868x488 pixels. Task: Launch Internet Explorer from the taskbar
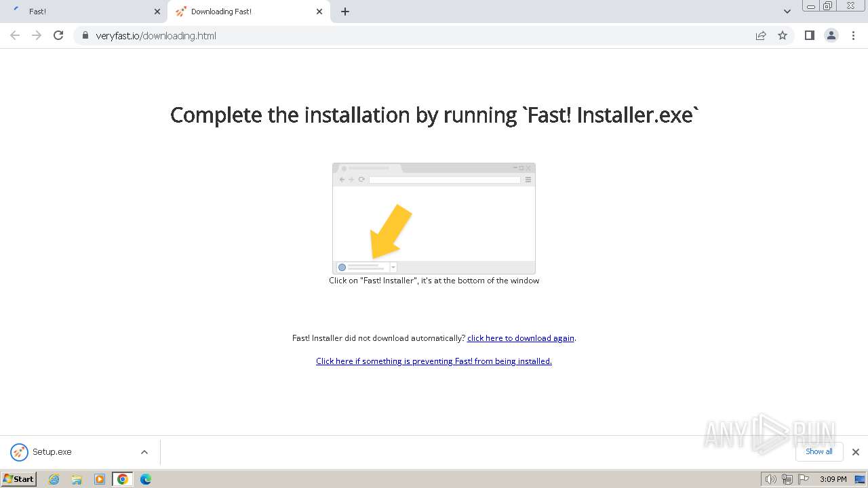pyautogui.click(x=54, y=479)
